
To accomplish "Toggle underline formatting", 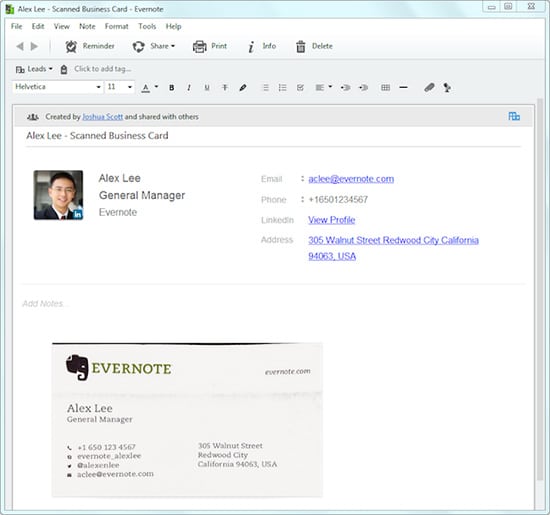I will [207, 88].
